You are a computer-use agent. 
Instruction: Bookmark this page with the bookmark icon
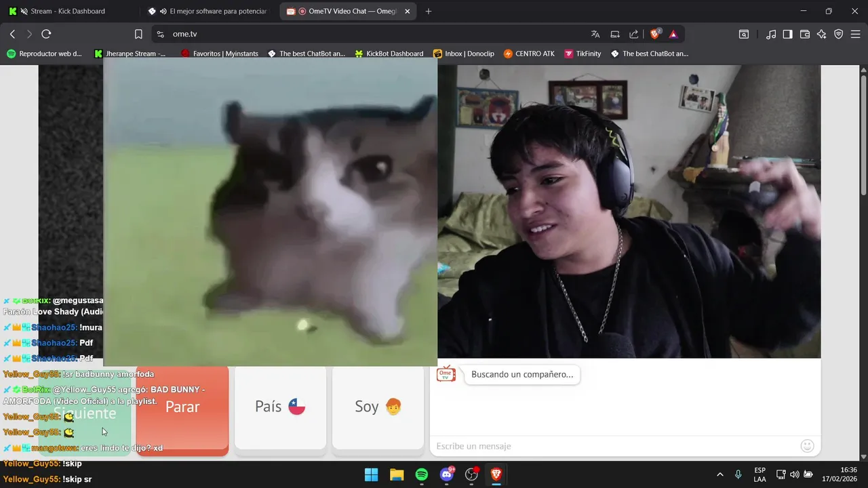[x=138, y=34]
